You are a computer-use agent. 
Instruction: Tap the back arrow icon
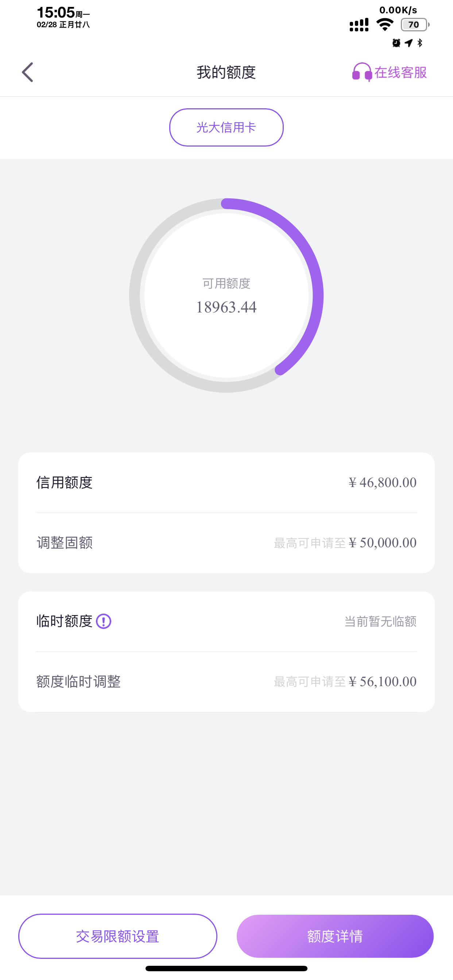click(x=27, y=72)
